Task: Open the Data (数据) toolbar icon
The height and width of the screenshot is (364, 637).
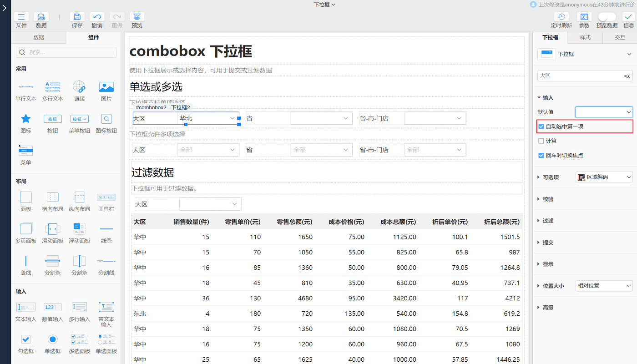Action: point(41,17)
